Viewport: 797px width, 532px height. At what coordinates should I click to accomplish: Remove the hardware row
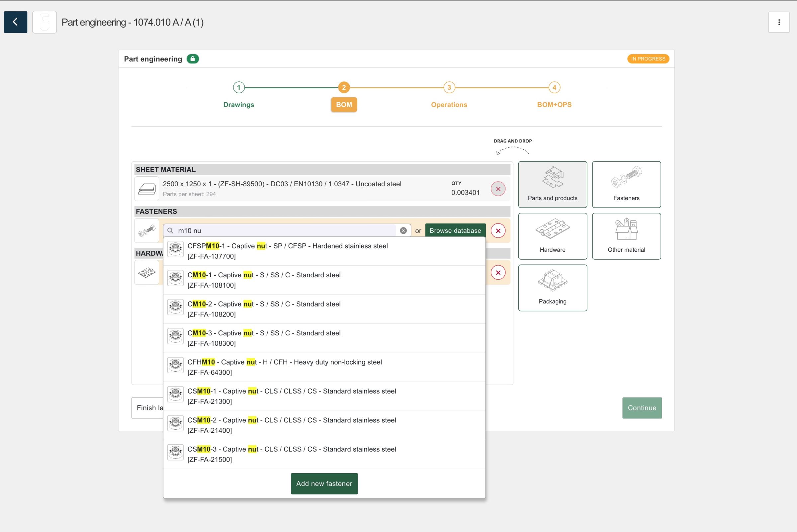pos(498,272)
